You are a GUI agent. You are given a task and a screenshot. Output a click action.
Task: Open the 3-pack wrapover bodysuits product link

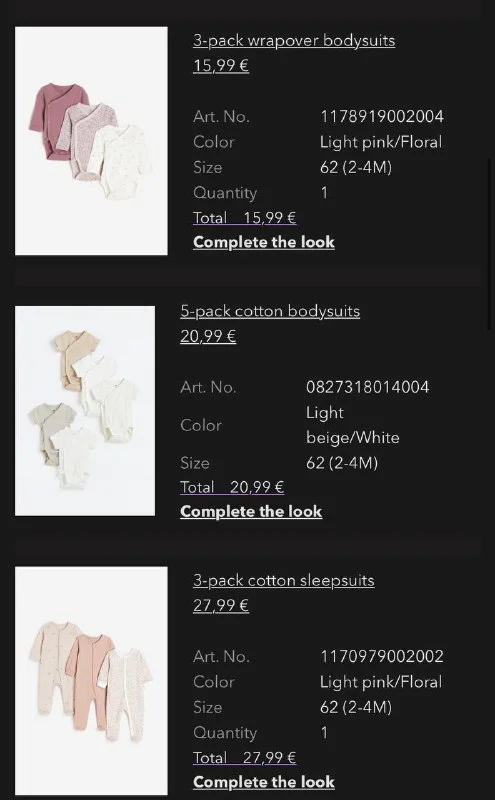pos(294,41)
